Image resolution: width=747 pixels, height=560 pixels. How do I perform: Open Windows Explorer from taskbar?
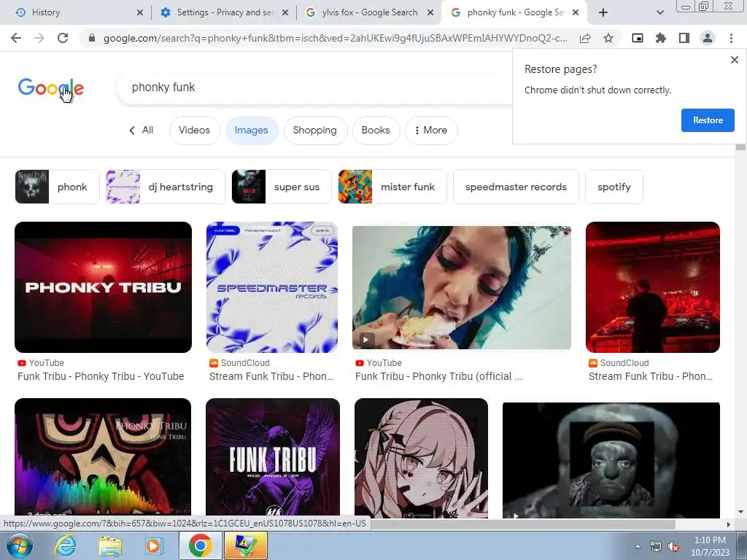tap(110, 545)
